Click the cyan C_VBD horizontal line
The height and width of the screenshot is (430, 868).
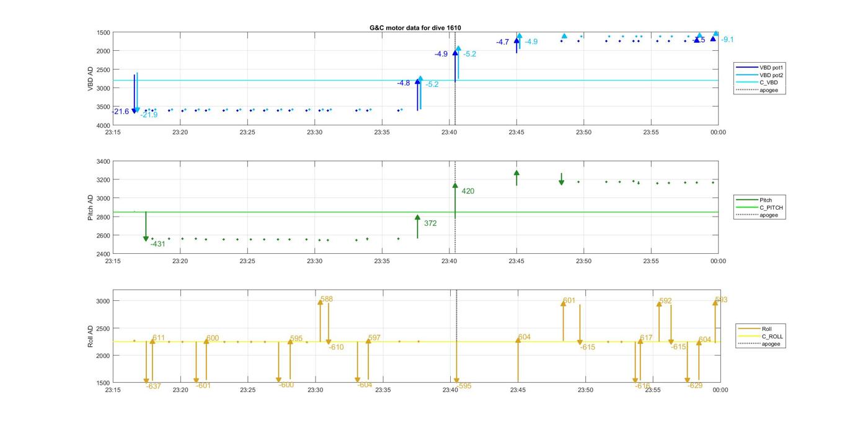[x=415, y=80]
